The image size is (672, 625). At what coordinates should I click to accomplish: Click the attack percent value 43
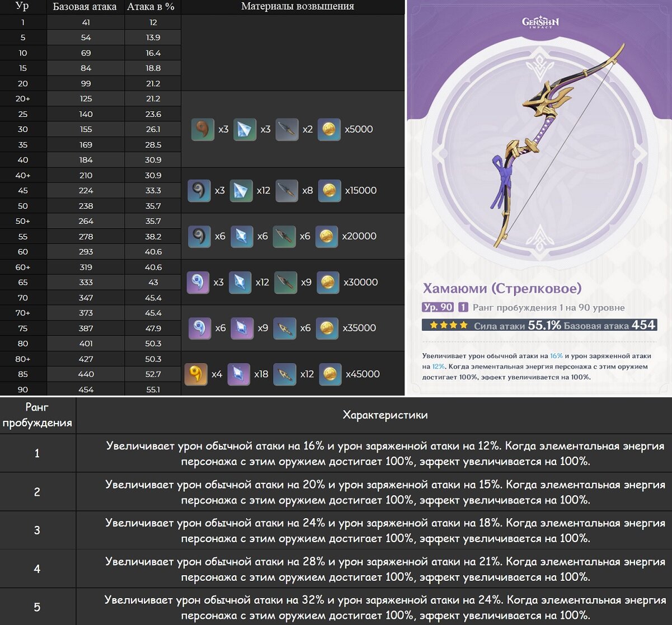coord(153,283)
